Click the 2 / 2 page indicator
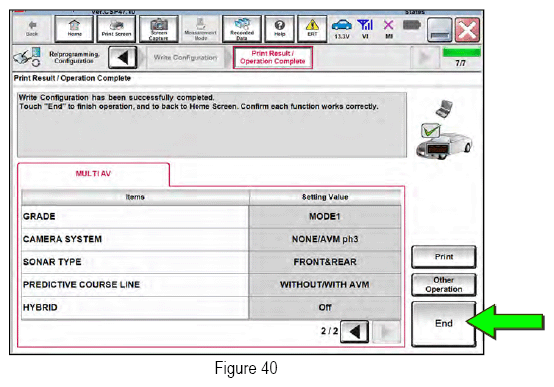The width and height of the screenshot is (554, 387). tap(329, 331)
